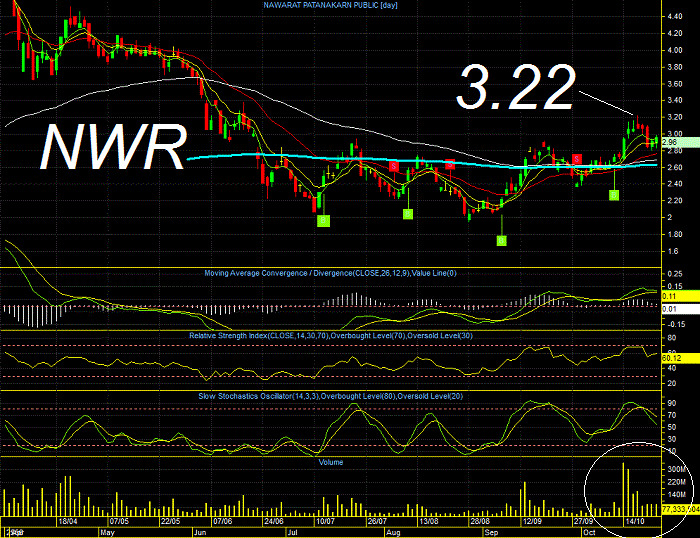Image resolution: width=700 pixels, height=538 pixels.
Task: Click the 18/04 date label
Action: coord(68,521)
